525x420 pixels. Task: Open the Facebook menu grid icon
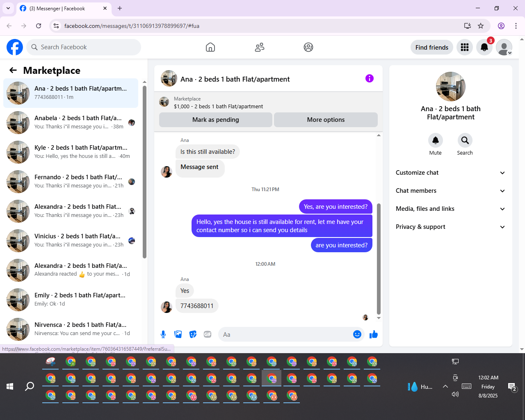click(465, 47)
